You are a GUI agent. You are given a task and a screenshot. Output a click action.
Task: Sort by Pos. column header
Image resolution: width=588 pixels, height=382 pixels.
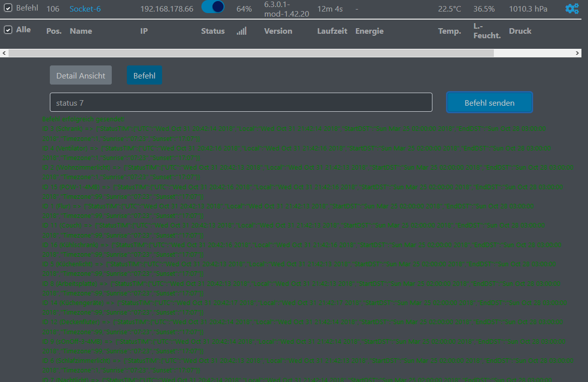tap(54, 31)
